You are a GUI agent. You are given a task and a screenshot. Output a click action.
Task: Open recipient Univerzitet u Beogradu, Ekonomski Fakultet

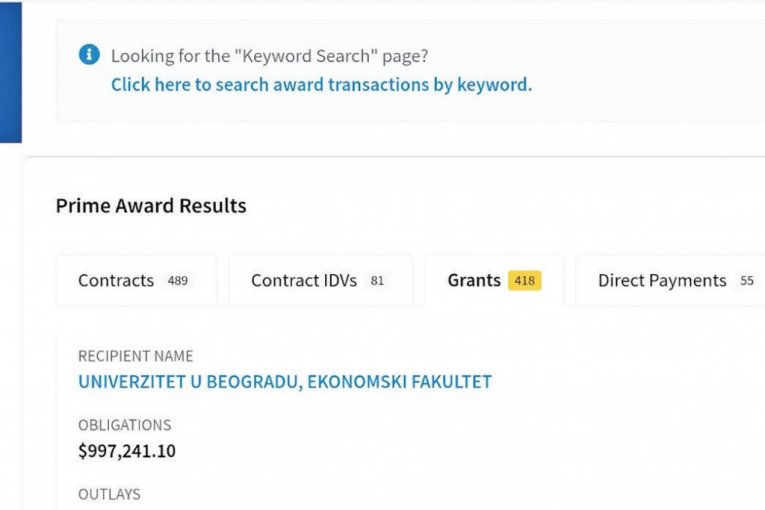click(x=285, y=381)
